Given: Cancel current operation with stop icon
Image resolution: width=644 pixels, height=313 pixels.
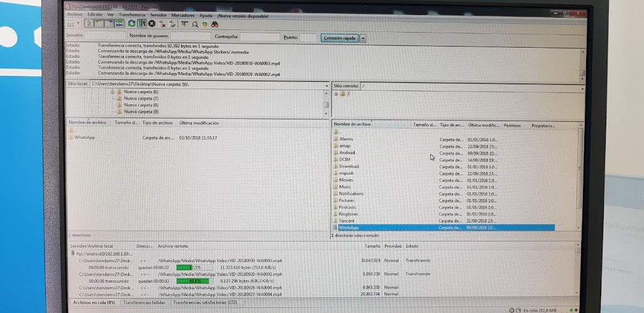Looking at the screenshot, I should [152, 24].
